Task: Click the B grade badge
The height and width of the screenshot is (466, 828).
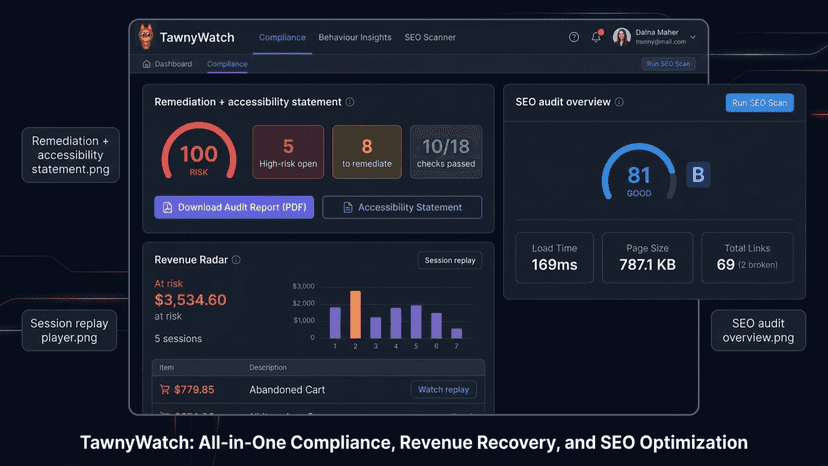Action: 698,174
